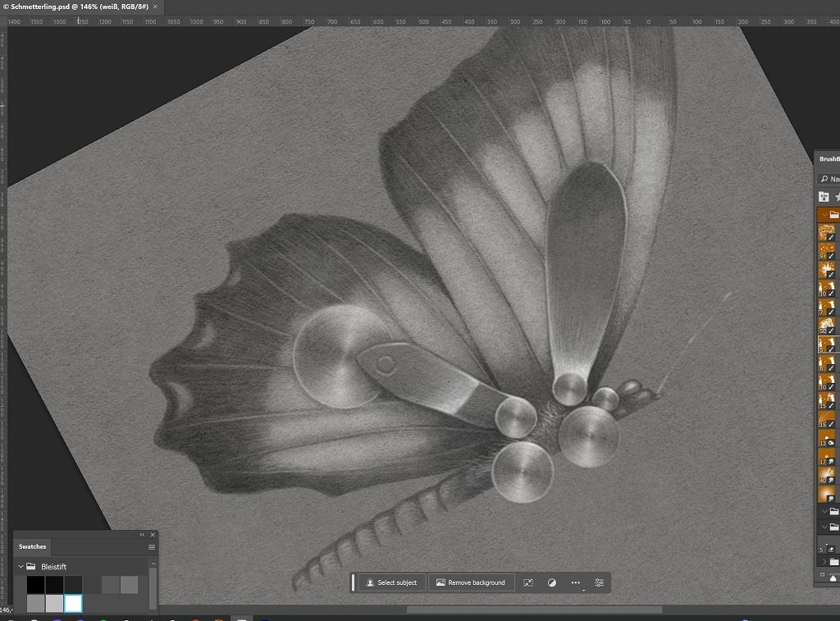Click the brush panel filter icon
This screenshot has height=621, width=840.
pos(824,197)
